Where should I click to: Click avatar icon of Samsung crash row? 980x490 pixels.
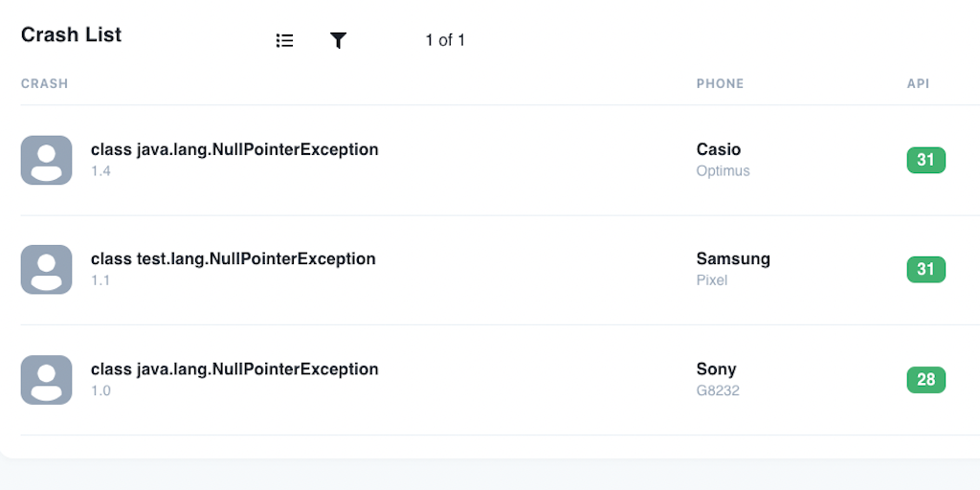point(46,269)
